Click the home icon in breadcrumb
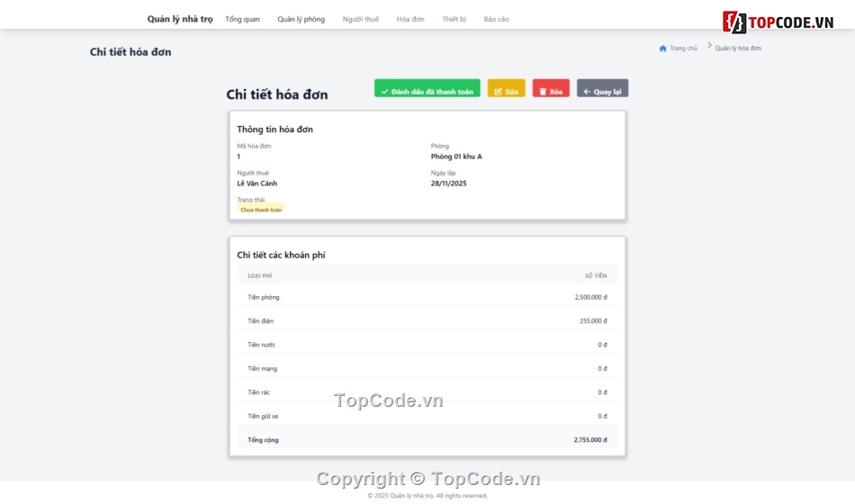Image resolution: width=855 pixels, height=504 pixels. pos(662,49)
